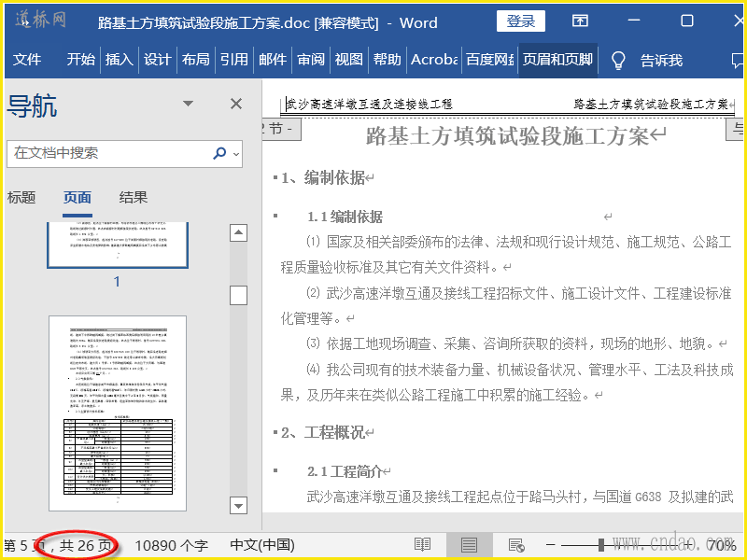
Task: Switch to Read Mode view icon
Action: click(x=422, y=545)
